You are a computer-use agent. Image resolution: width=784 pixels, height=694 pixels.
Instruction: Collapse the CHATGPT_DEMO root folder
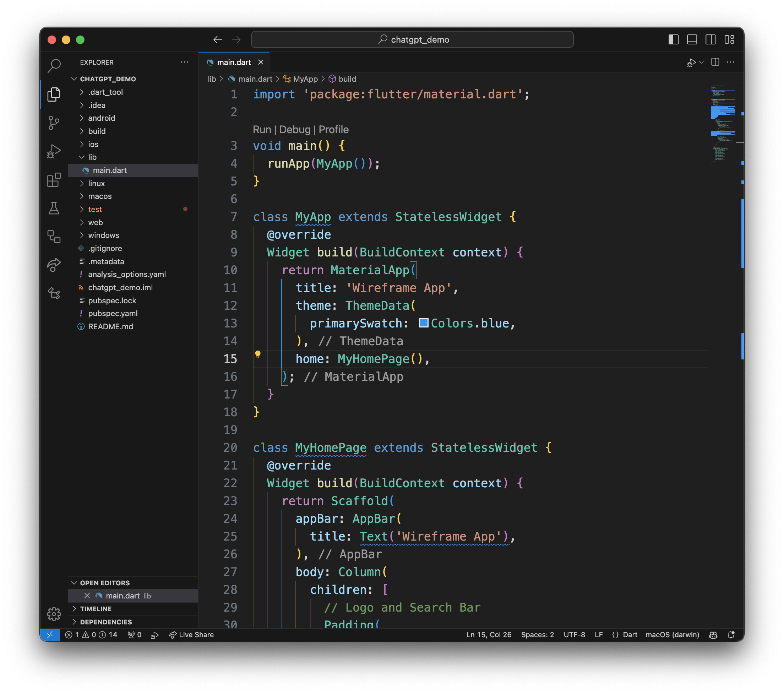133,79
